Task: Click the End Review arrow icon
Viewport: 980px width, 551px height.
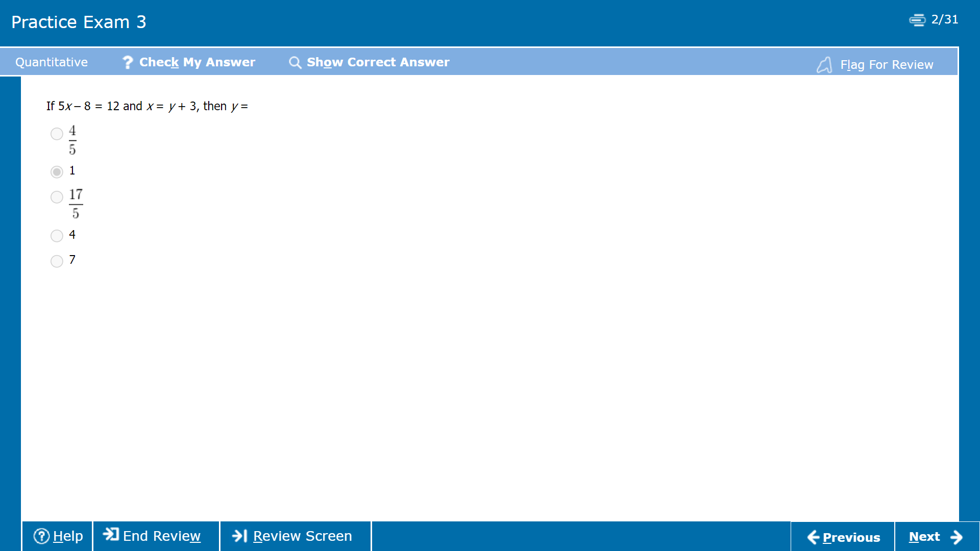Action: (111, 535)
